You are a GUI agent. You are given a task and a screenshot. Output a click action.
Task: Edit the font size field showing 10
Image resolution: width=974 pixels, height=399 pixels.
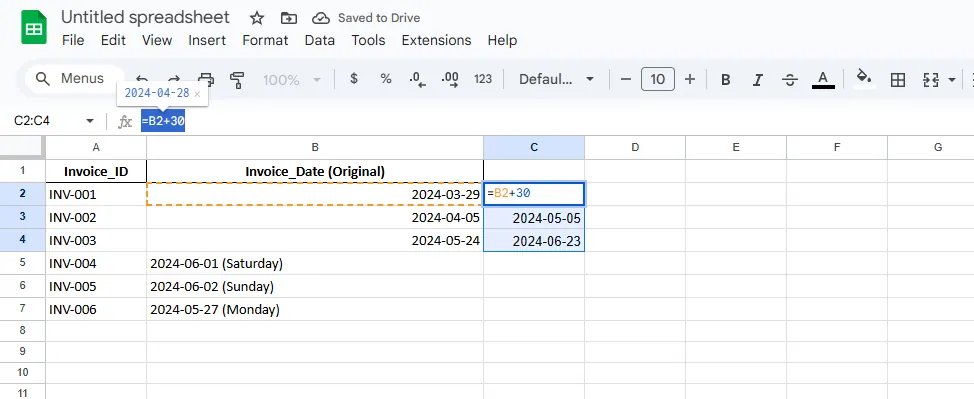click(657, 79)
